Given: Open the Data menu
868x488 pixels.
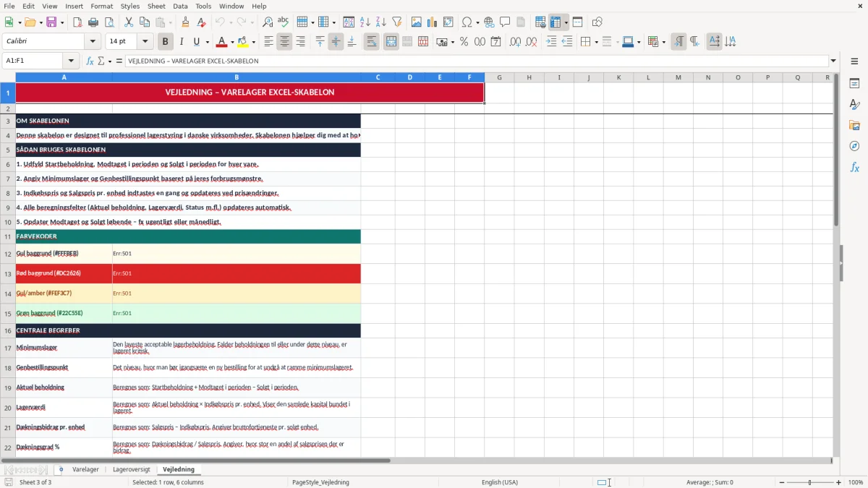Looking at the screenshot, I should click(x=180, y=6).
